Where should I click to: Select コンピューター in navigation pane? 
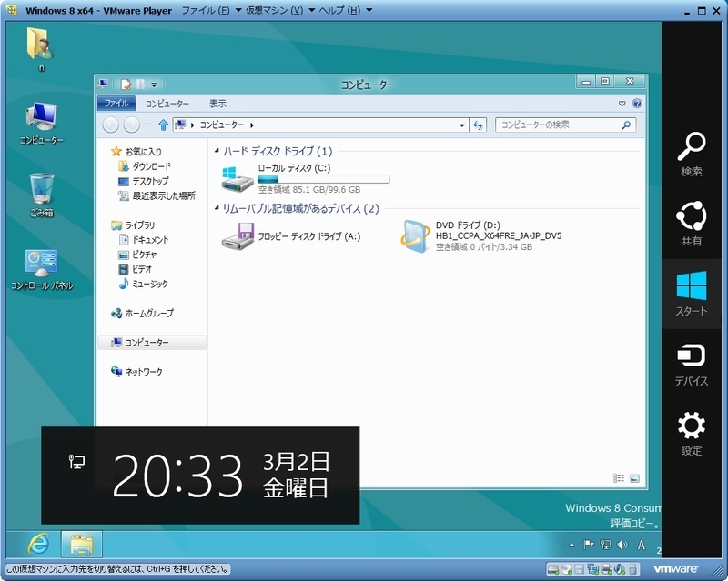pos(152,343)
